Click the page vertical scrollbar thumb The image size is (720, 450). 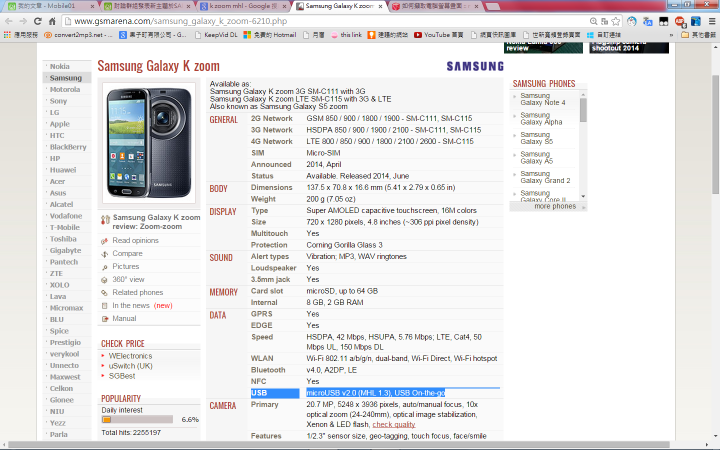coord(715,134)
